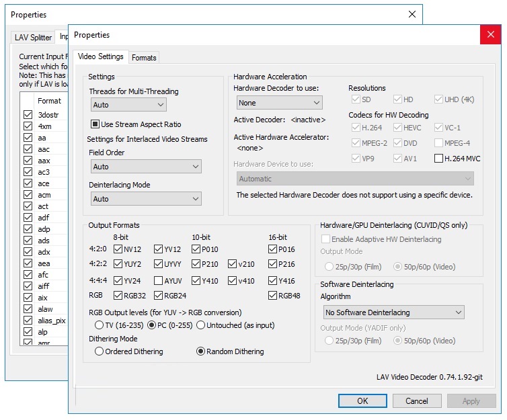Uncheck v210 10-bit output format
The height and width of the screenshot is (420, 507).
pos(232,264)
